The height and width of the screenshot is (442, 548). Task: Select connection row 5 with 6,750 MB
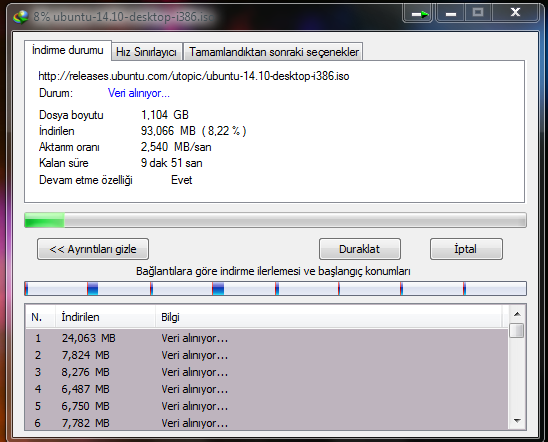266,406
